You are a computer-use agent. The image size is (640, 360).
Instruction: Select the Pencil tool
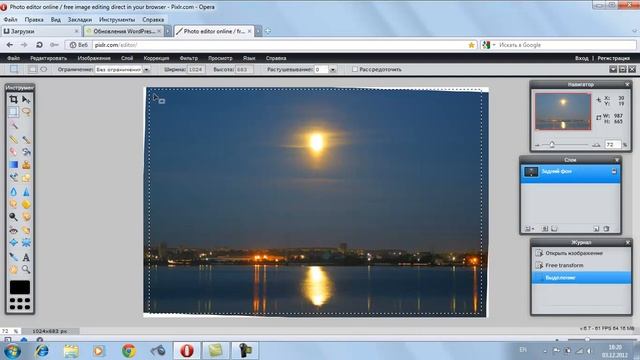[13, 140]
